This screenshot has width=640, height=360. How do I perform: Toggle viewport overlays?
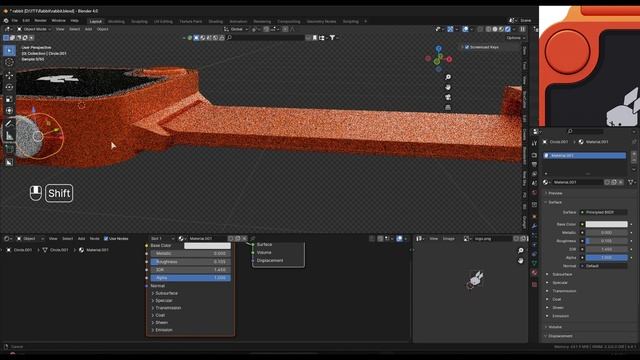pos(466,29)
